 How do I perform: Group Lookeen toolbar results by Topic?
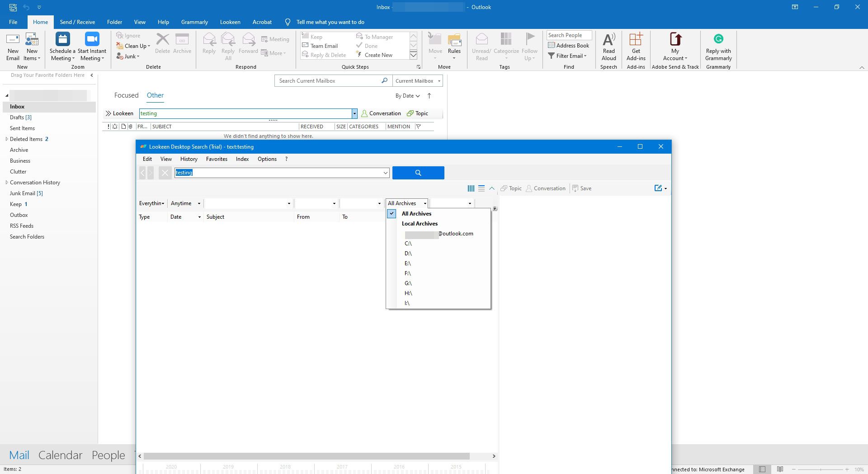point(511,188)
